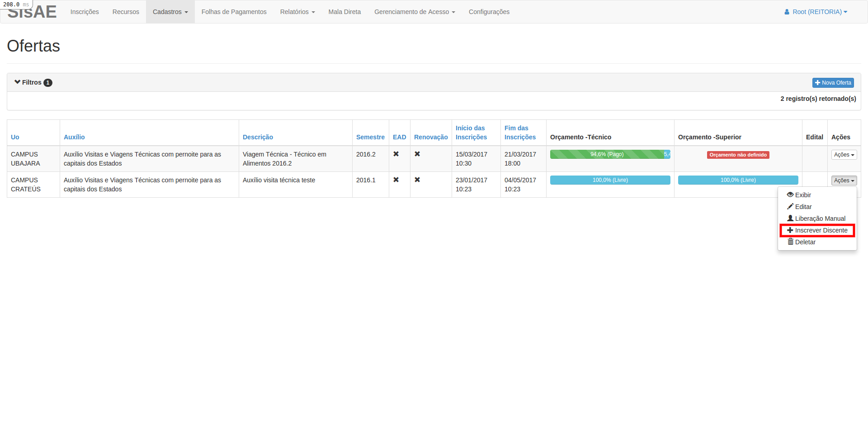Click the Orçamento não definido label
This screenshot has width=868, height=437.
coord(738,155)
